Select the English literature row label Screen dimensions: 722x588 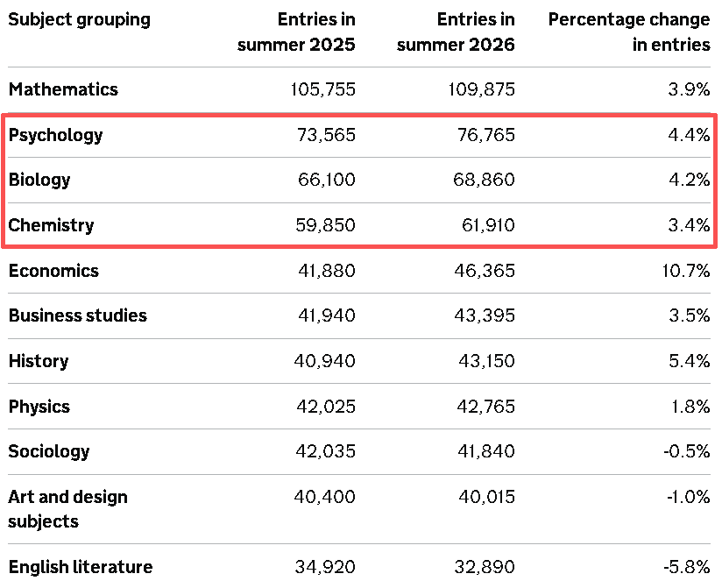click(x=80, y=567)
